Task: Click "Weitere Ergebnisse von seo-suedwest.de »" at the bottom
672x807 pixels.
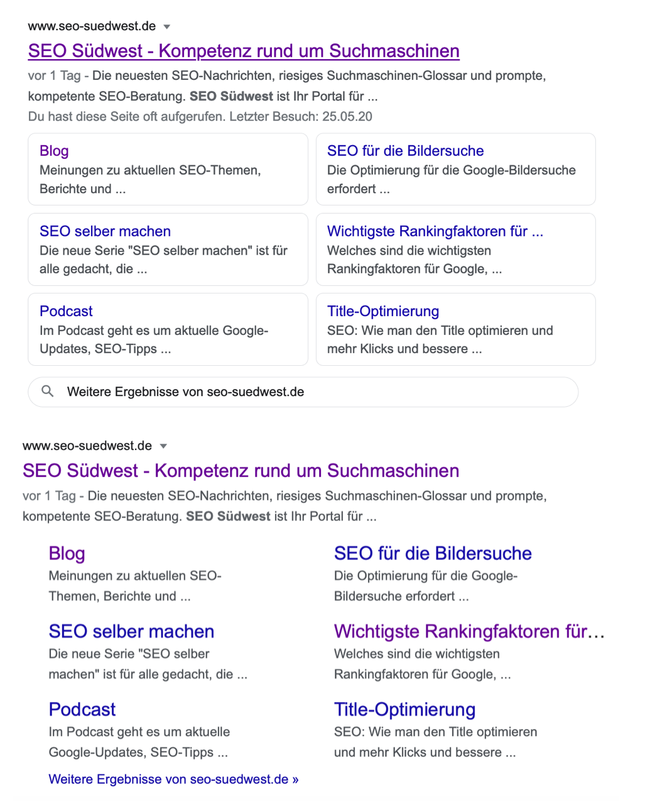Action: click(x=174, y=779)
